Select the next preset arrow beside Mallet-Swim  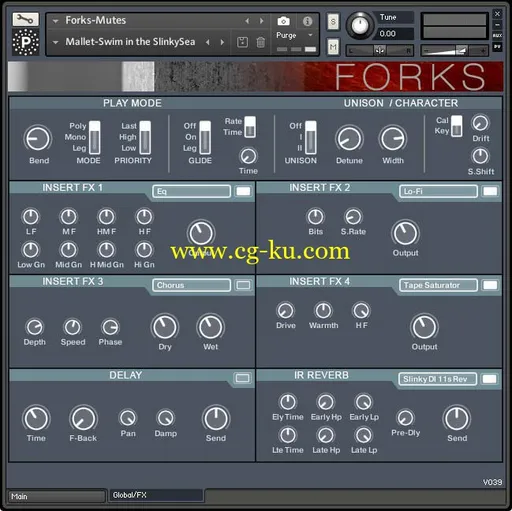click(x=222, y=42)
